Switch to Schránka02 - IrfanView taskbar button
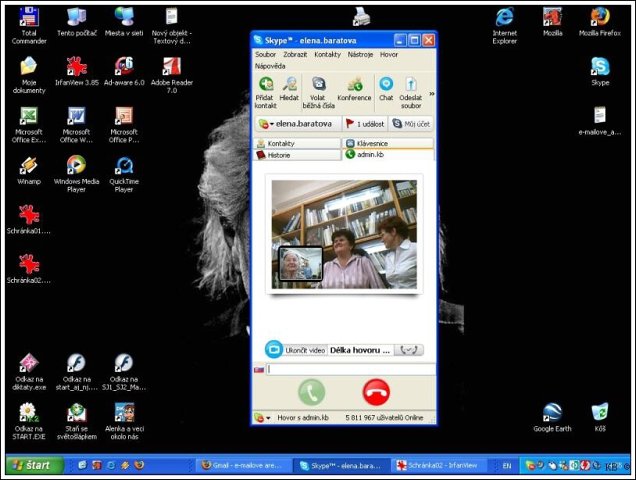The width and height of the screenshot is (636, 480). click(x=439, y=465)
